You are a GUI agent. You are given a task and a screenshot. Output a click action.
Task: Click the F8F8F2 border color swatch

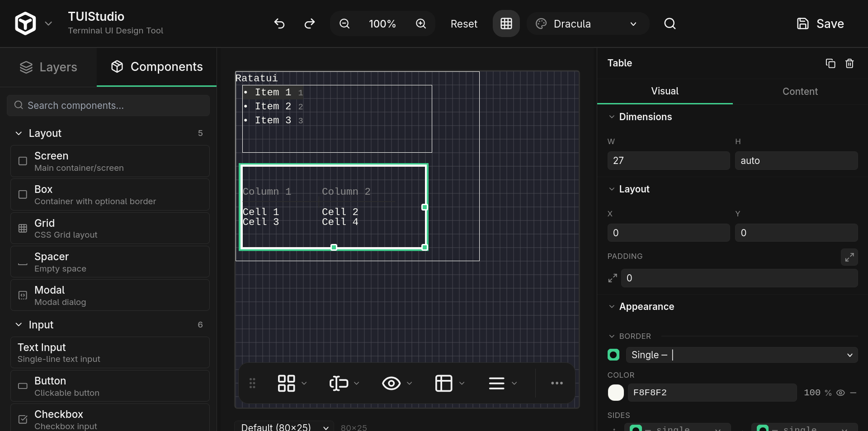click(616, 393)
